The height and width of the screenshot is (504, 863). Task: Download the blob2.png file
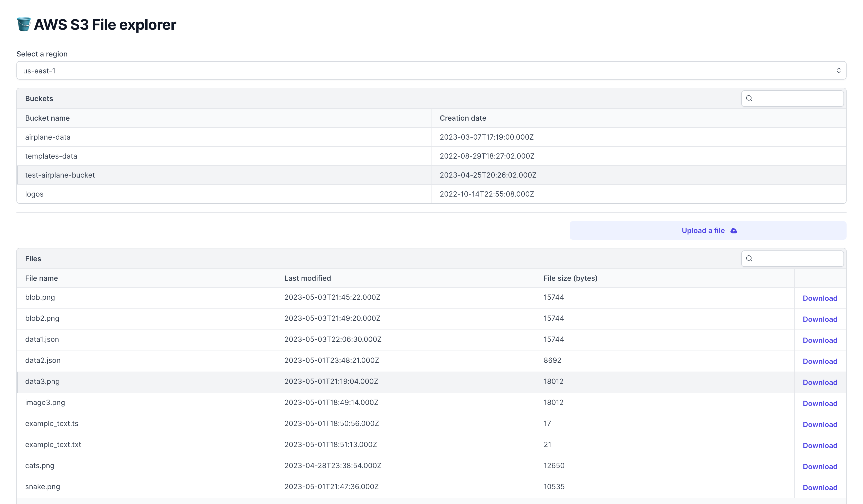pos(820,319)
